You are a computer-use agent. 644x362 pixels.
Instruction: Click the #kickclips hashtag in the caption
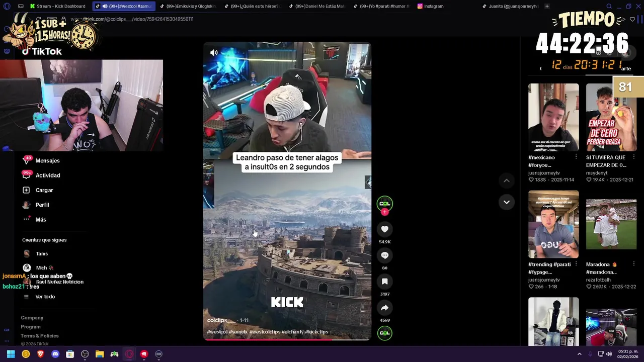[x=316, y=332]
